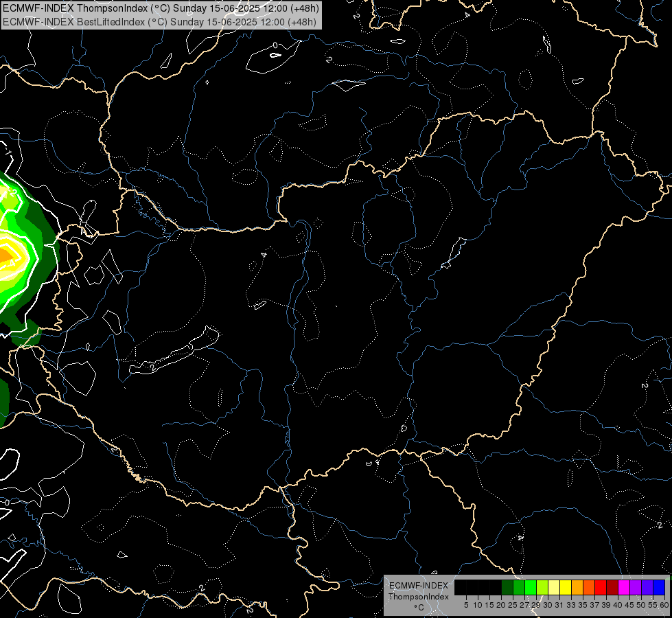Viewport: 672px width, 618px height.
Task: Select the bright green 27–29 legend swatch
Action: coord(530,588)
